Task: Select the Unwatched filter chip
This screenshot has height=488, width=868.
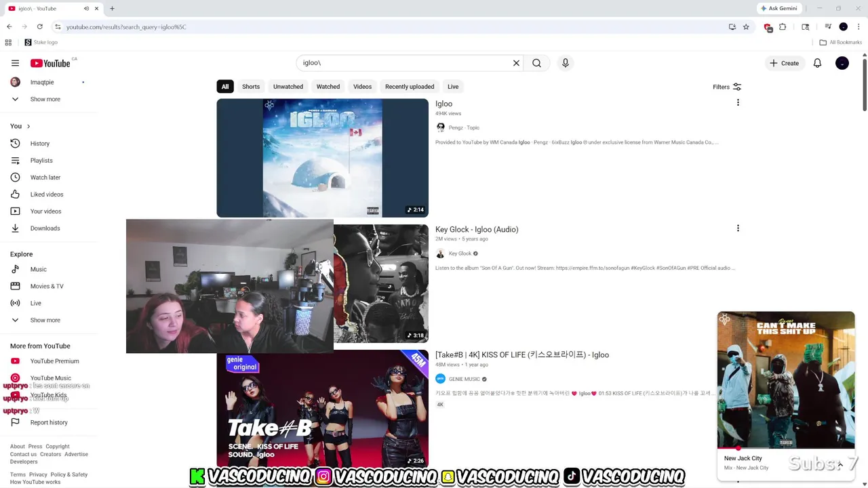Action: tap(288, 87)
